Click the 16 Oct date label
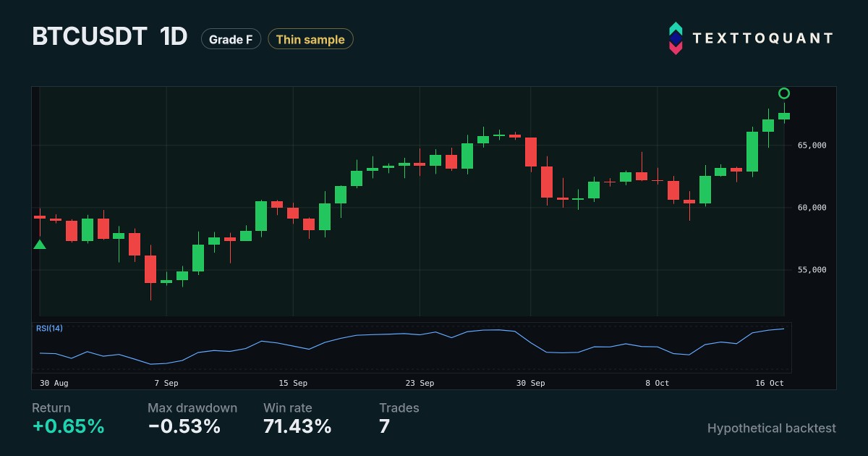This screenshot has width=868, height=456. (770, 383)
